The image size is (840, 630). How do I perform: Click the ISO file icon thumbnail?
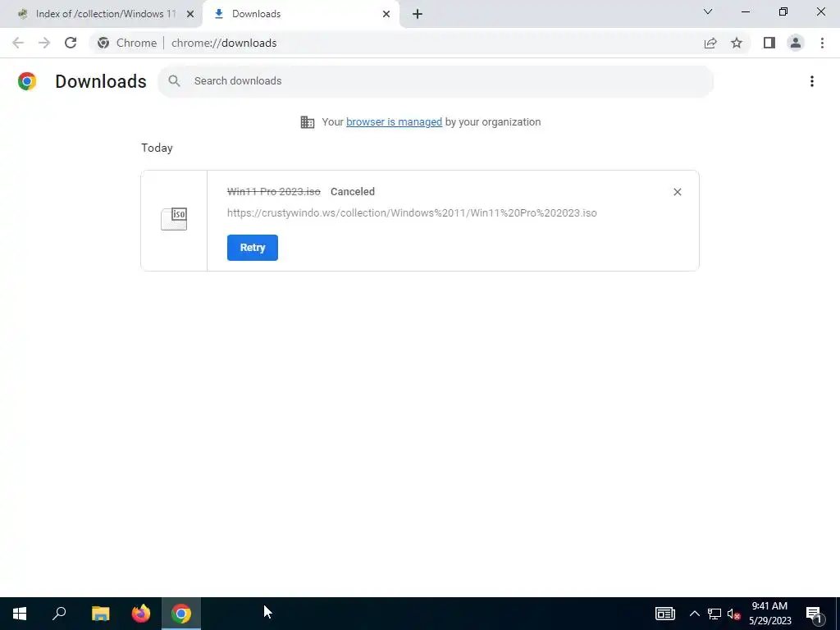click(x=174, y=219)
